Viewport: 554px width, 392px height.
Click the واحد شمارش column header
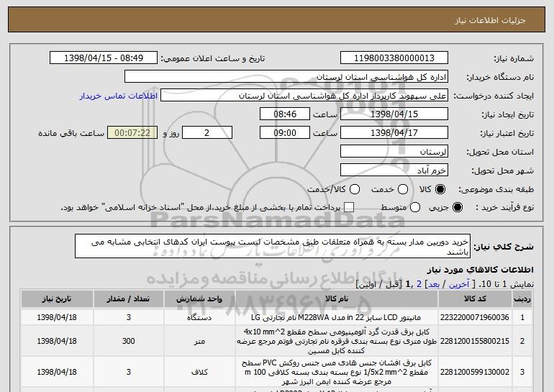(199, 298)
